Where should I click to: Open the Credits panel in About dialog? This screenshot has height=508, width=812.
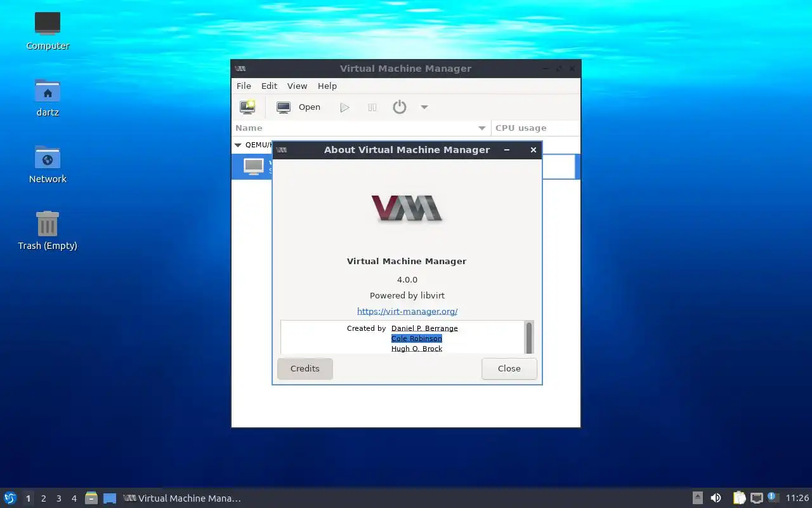[305, 368]
